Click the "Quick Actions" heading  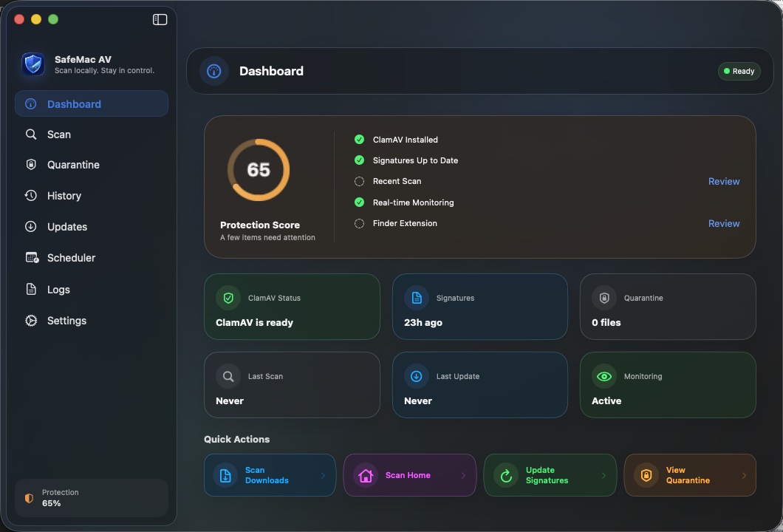coord(236,439)
